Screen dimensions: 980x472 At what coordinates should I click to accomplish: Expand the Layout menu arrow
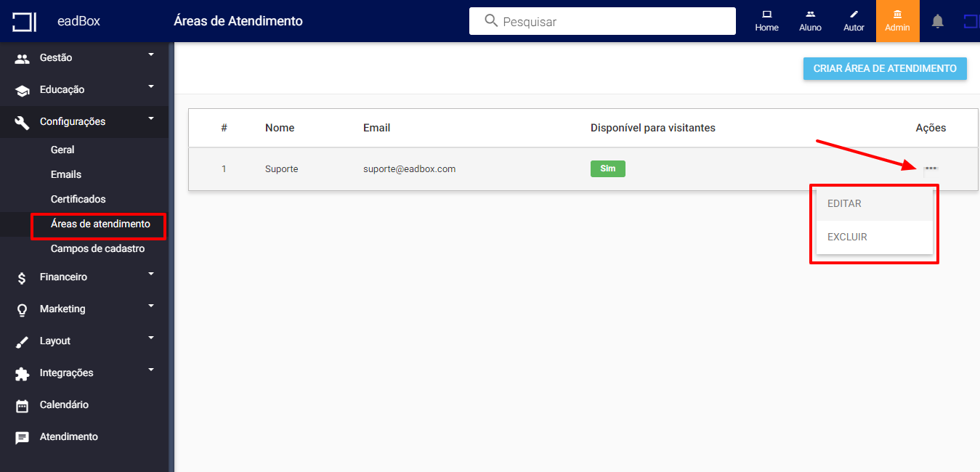point(151,338)
